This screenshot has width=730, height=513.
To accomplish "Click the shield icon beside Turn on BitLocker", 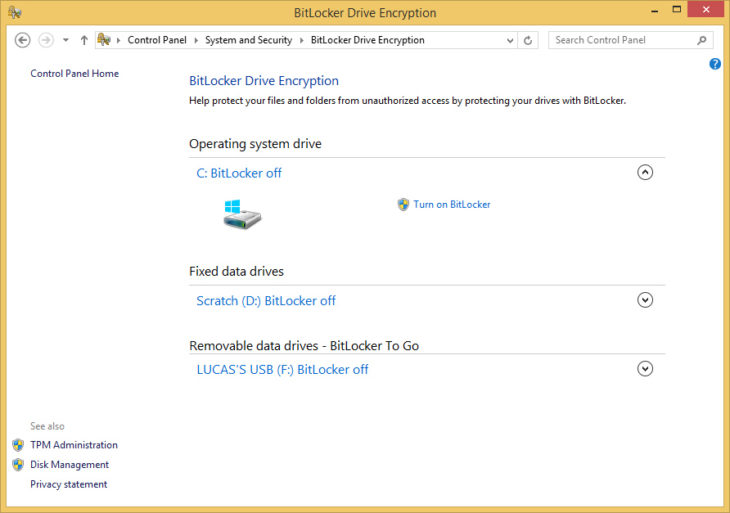I will [x=403, y=204].
